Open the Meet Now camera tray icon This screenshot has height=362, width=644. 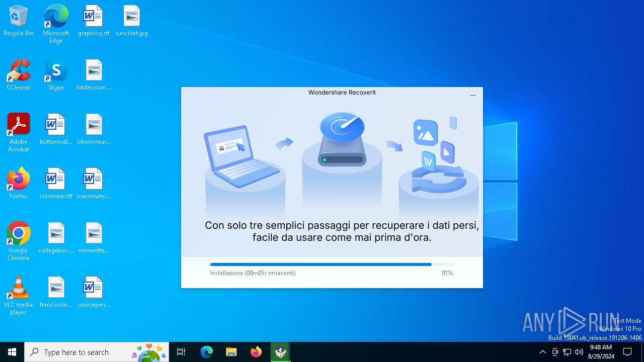[555, 352]
